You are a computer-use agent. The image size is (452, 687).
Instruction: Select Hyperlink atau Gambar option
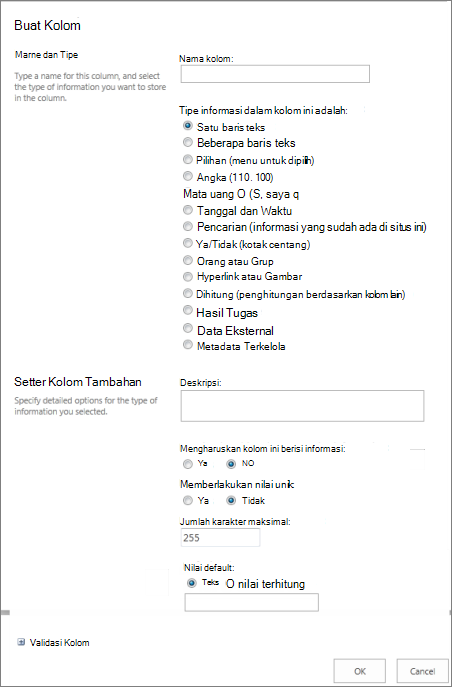coord(187,276)
